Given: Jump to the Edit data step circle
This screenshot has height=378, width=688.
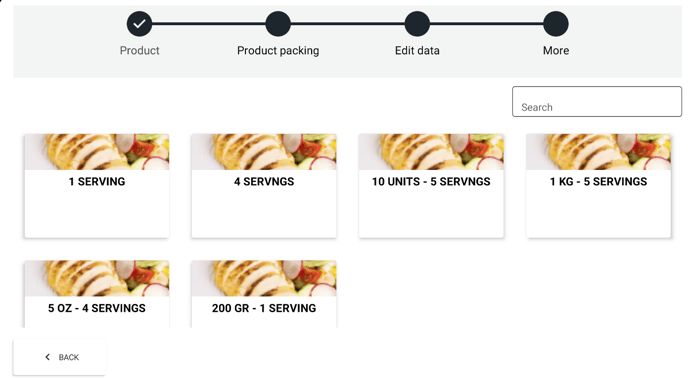Looking at the screenshot, I should 417,24.
